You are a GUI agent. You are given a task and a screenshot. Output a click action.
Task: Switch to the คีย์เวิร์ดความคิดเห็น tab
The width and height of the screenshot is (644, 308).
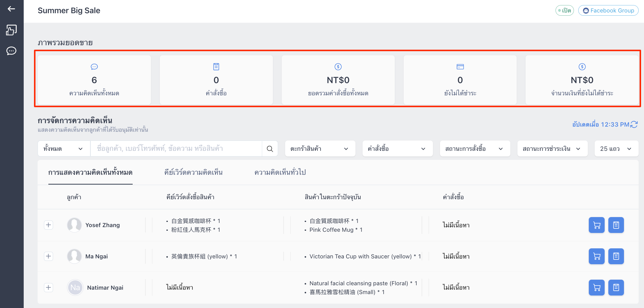[x=193, y=173]
